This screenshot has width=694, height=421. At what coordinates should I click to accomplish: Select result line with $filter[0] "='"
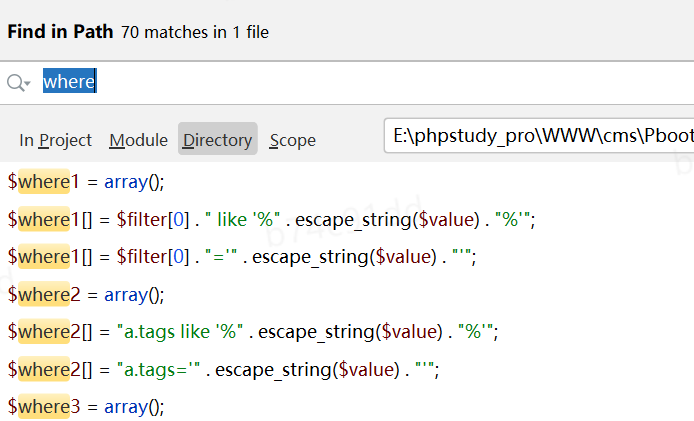tap(241, 257)
